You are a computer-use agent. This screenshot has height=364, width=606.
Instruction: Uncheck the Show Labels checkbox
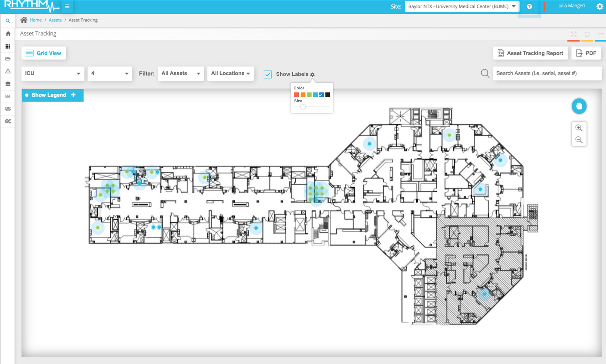click(268, 74)
